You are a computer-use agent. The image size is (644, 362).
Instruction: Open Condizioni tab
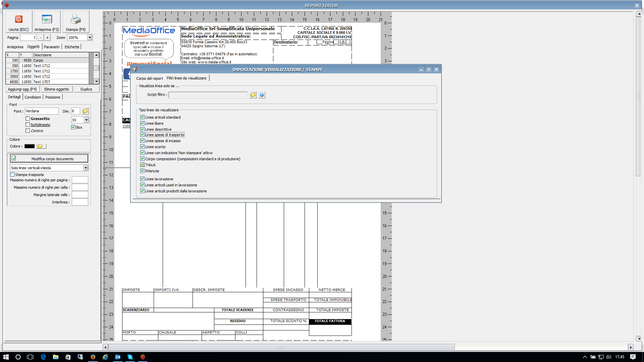(33, 97)
